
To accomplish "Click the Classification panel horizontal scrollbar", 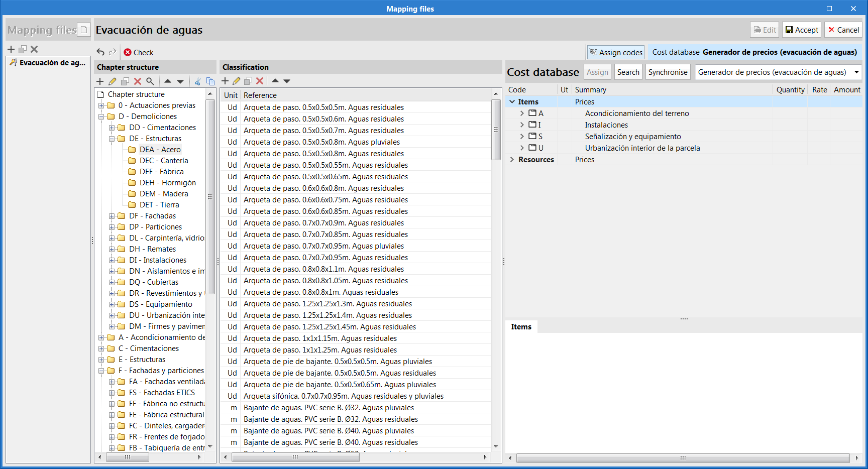I will pos(295,457).
